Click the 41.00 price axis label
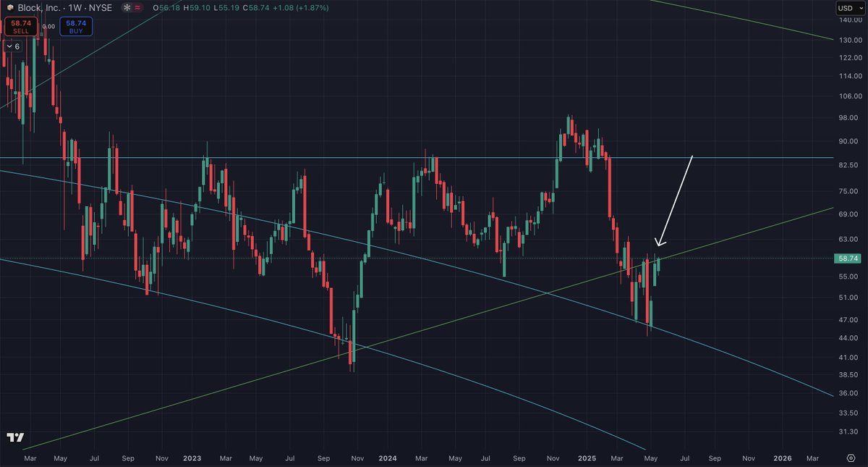This screenshot has width=868, height=467. (x=850, y=358)
